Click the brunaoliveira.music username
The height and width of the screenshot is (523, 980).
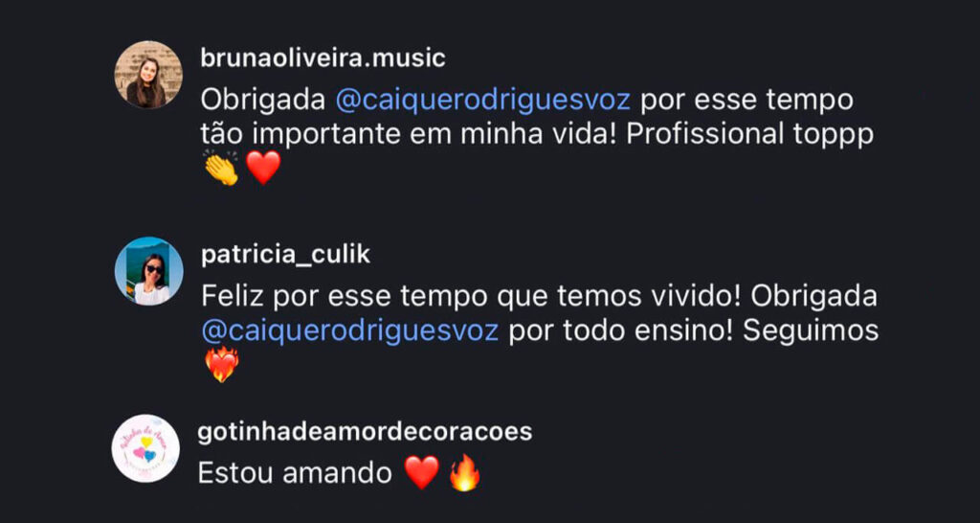pos(323,58)
